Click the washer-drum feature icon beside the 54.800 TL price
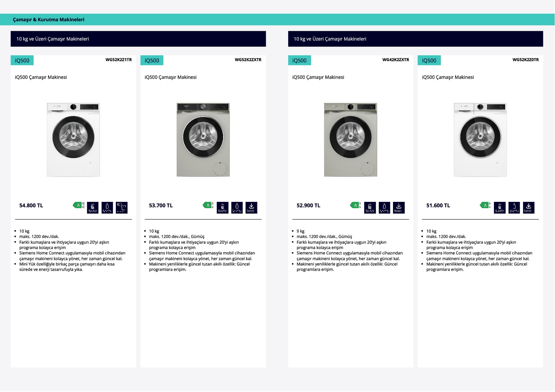Image resolution: width=555 pixels, height=392 pixels. 93,207
